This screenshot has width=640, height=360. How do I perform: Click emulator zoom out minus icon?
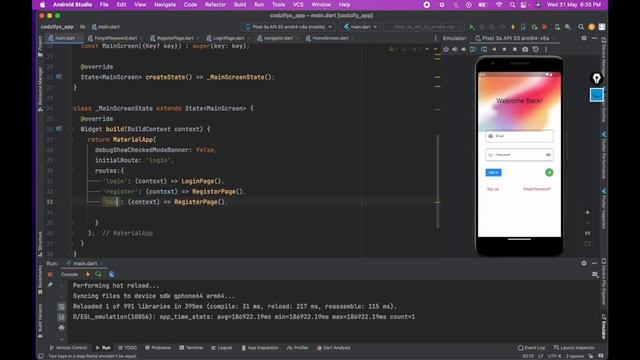(587, 223)
